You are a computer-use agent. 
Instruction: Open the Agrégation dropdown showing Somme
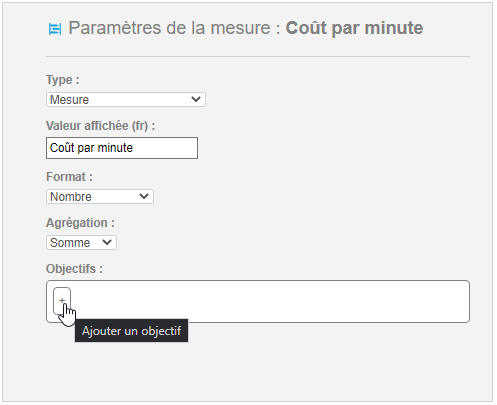tap(81, 242)
